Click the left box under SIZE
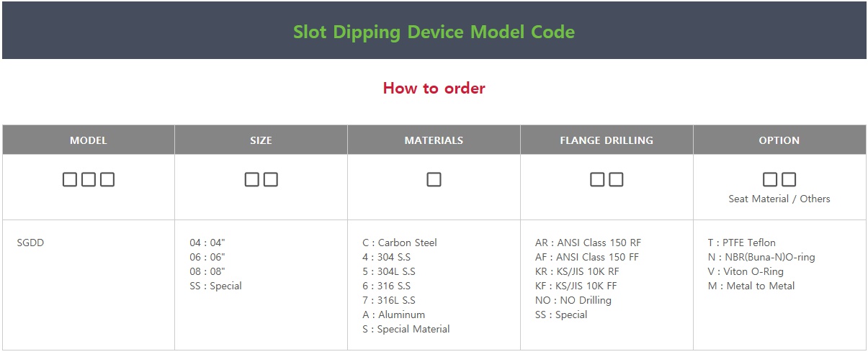This screenshot has width=868, height=362. (251, 180)
